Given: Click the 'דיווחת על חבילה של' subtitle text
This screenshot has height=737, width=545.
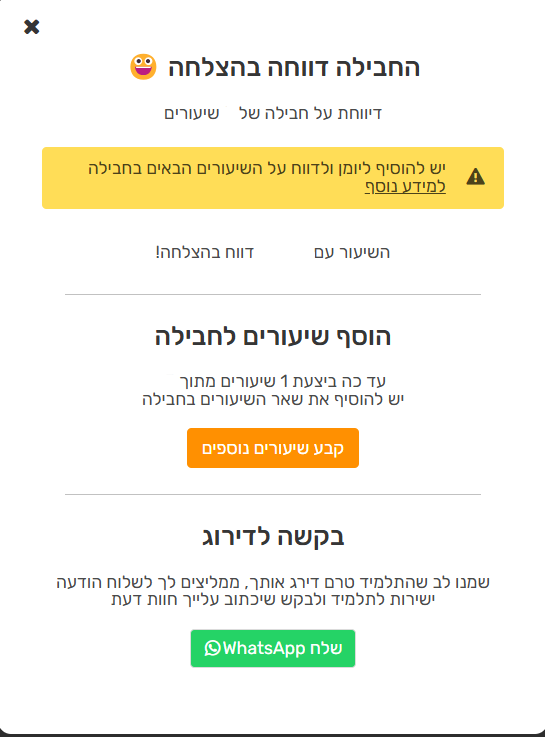Looking at the screenshot, I should (x=310, y=113).
